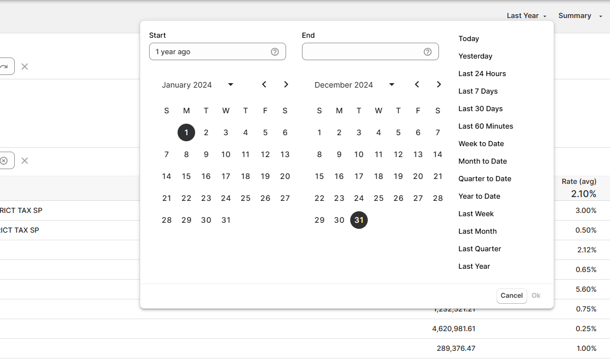Click the End date input field

362,52
